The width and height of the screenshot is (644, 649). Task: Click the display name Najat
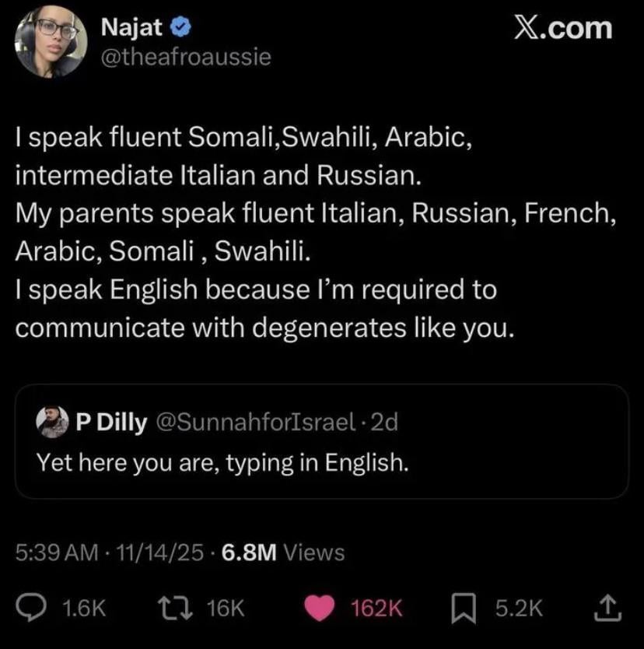point(132,29)
